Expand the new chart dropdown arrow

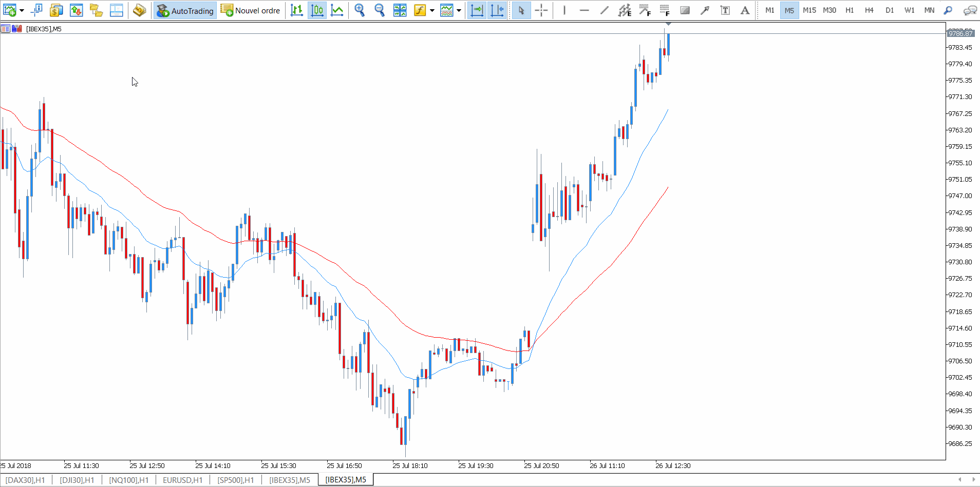tap(22, 10)
